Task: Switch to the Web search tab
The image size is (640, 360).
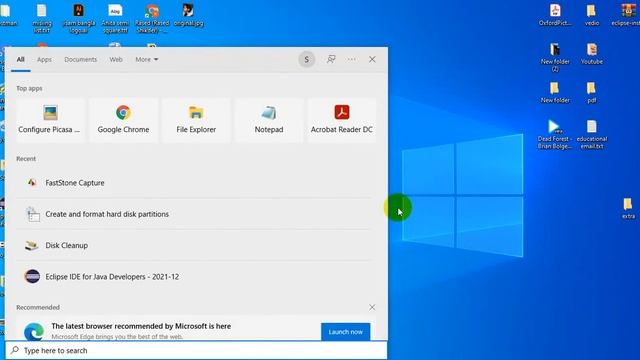Action: pyautogui.click(x=116, y=60)
